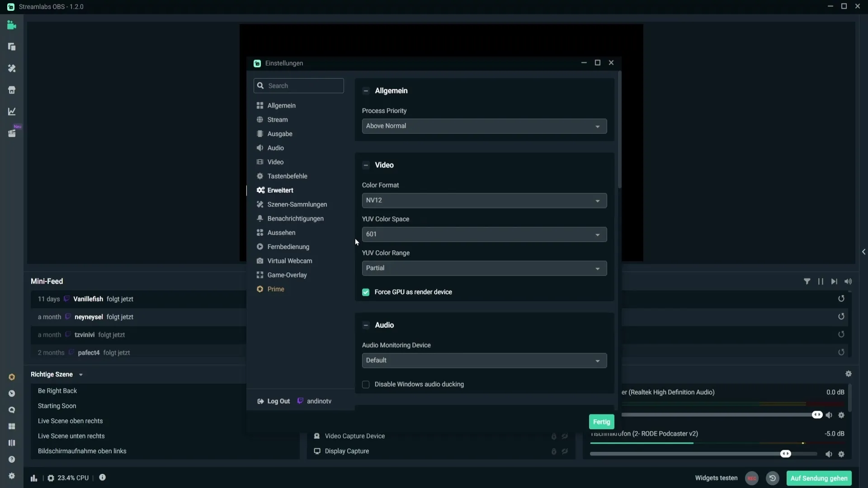This screenshot has height=488, width=868.
Task: Enable Disable Windows audio ducking checkbox
Action: tap(366, 384)
